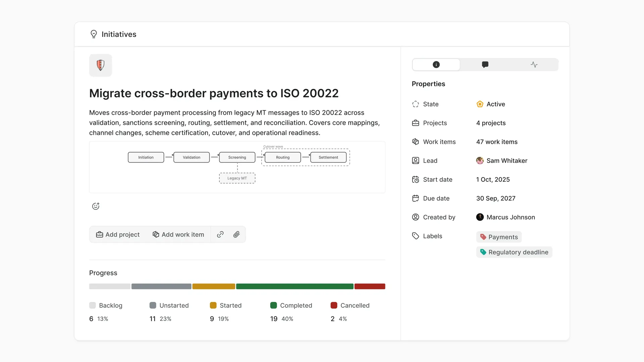The image size is (644, 362).
Task: Click the Lead person icon
Action: tap(416, 161)
